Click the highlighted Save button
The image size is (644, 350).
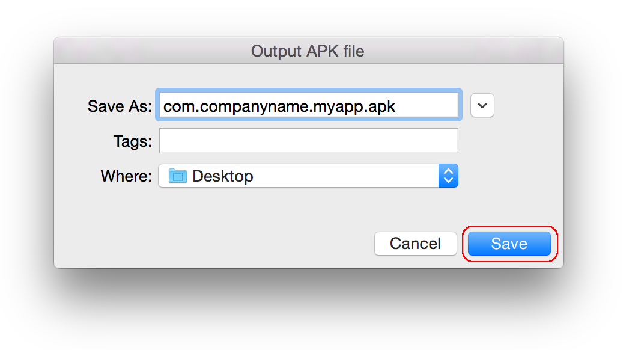pos(509,244)
